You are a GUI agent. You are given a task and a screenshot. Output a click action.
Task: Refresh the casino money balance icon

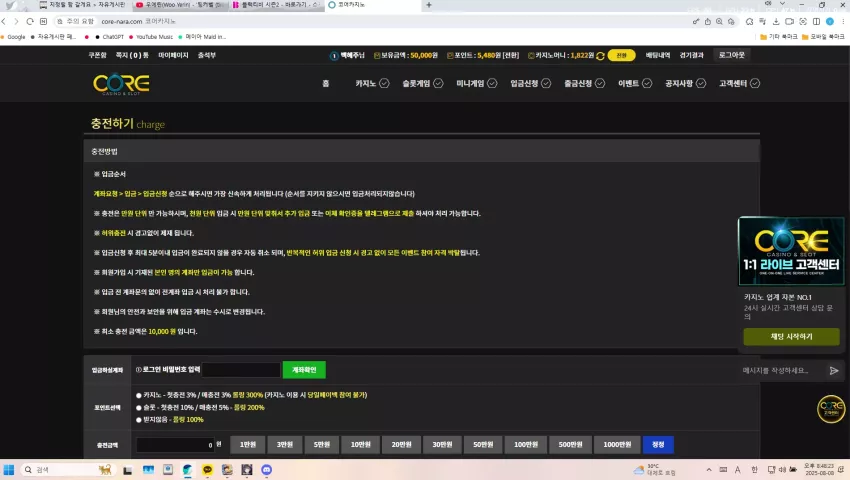click(x=600, y=56)
